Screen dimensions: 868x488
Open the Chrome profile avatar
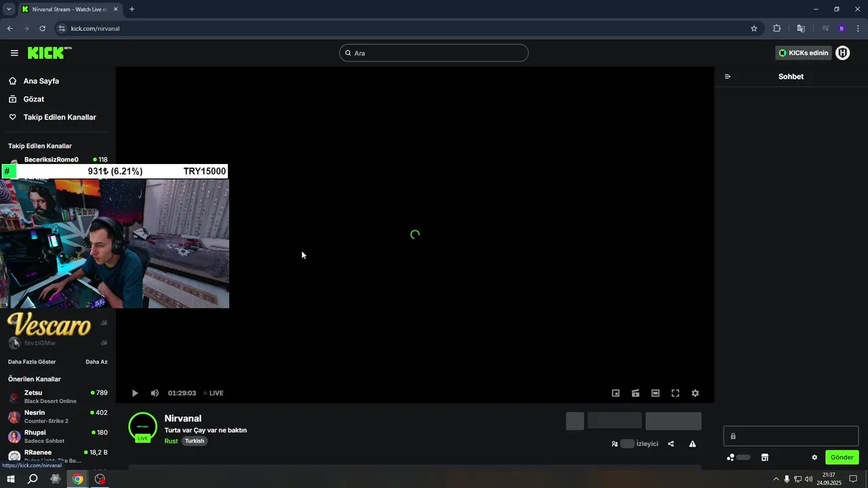tap(842, 28)
